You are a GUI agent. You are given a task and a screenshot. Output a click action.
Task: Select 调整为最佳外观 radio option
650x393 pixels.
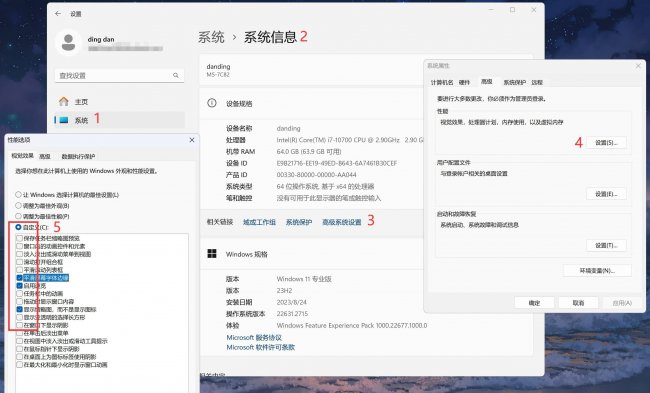(18, 205)
